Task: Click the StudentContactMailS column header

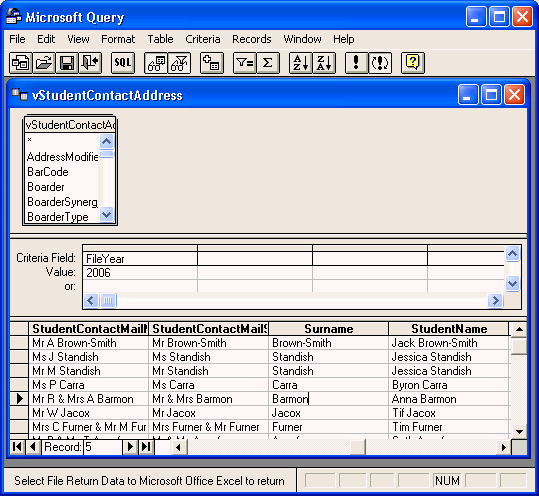Action: pyautogui.click(x=209, y=329)
